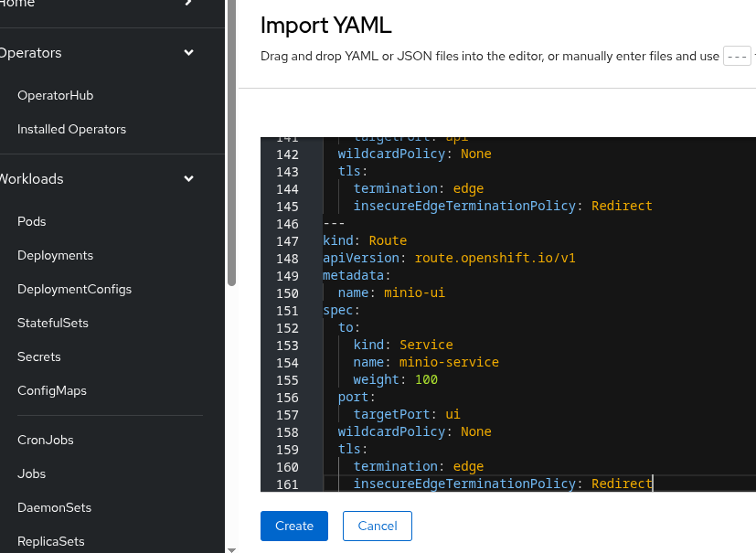This screenshot has width=756, height=553.
Task: Open the Pods page
Action: pos(31,221)
